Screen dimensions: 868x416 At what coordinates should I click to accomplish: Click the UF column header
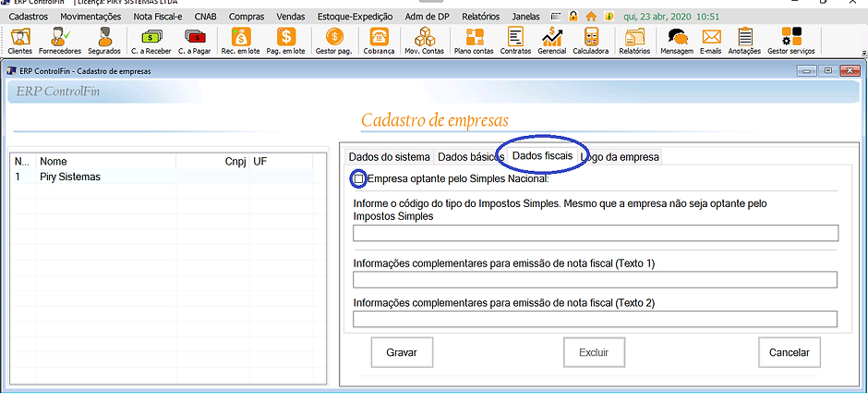282,161
